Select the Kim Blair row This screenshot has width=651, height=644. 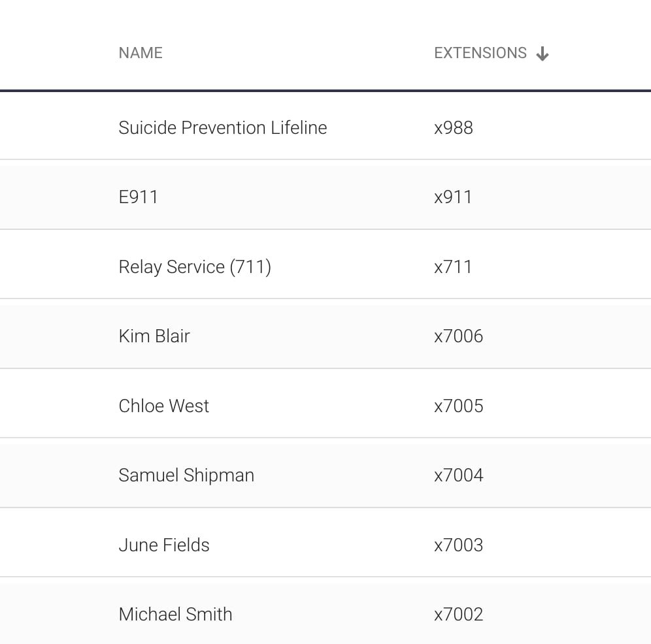click(x=154, y=336)
